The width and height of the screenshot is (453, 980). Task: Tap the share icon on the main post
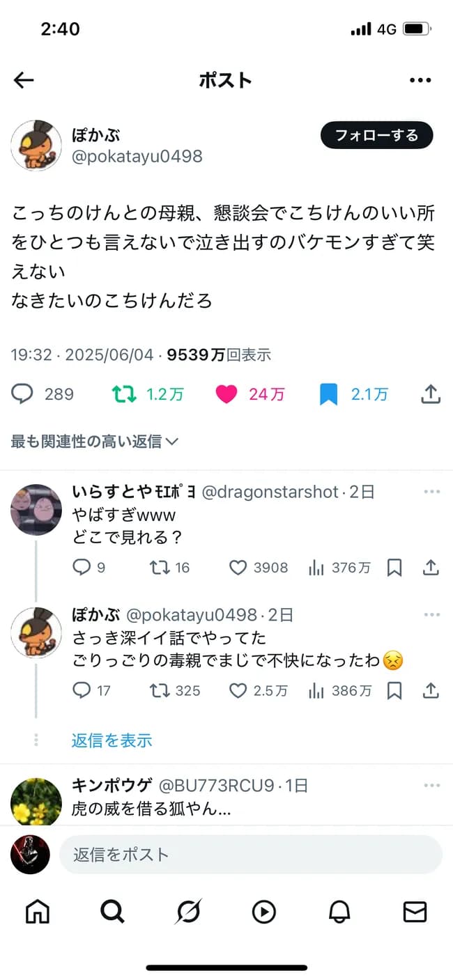(x=430, y=394)
